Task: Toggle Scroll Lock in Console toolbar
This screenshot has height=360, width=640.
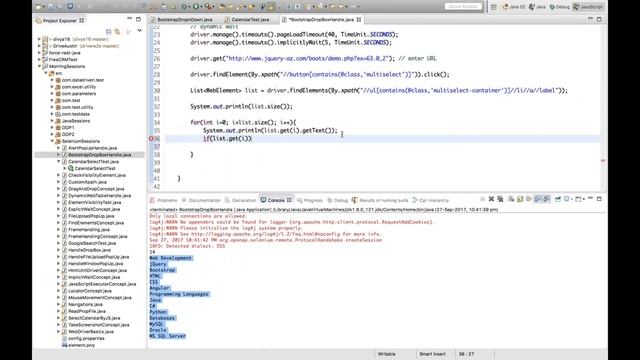Action: click(520, 199)
